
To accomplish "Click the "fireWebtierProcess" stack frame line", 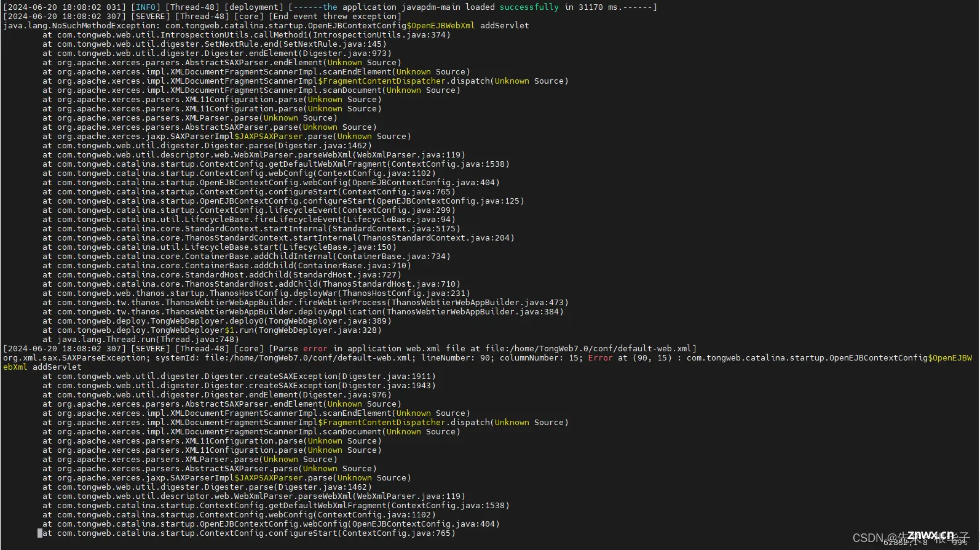I will (x=306, y=303).
